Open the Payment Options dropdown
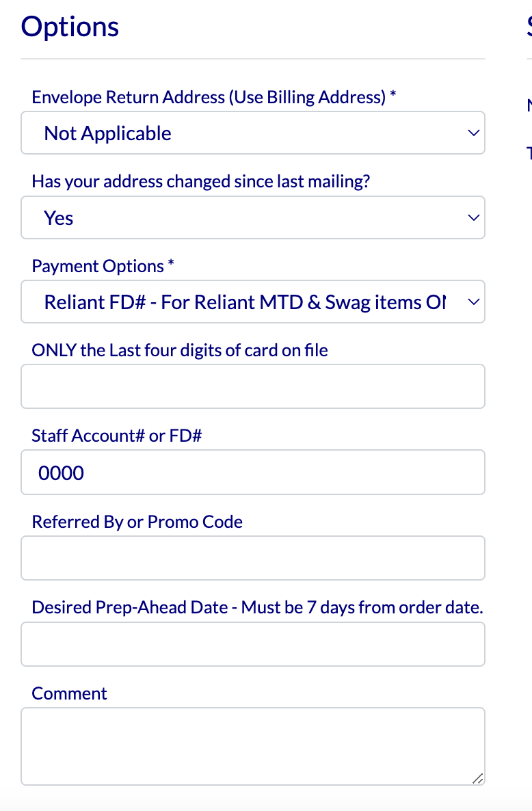532x811 pixels. [252, 302]
